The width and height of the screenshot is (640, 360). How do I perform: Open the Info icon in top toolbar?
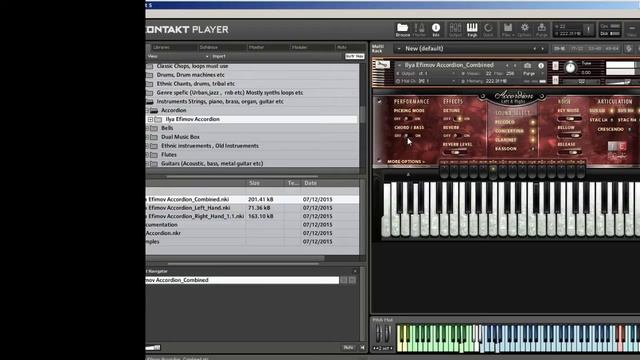click(x=436, y=29)
